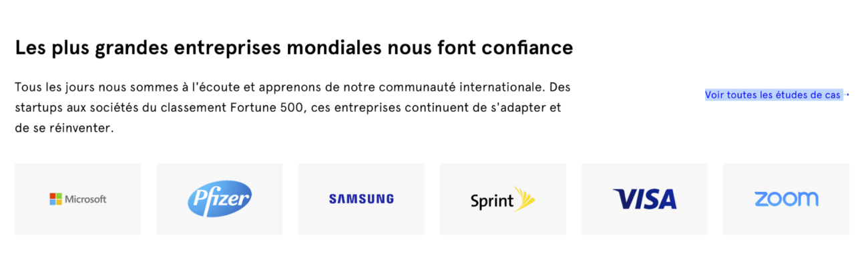Click the Microsoft four-color squares icon
Image resolution: width=868 pixels, height=272 pixels.
[55, 199]
